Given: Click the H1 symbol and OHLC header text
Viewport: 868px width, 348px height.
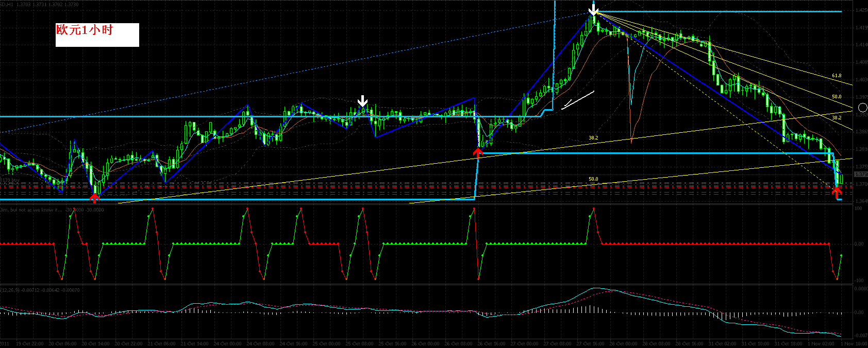Looking at the screenshot, I should pos(40,4).
